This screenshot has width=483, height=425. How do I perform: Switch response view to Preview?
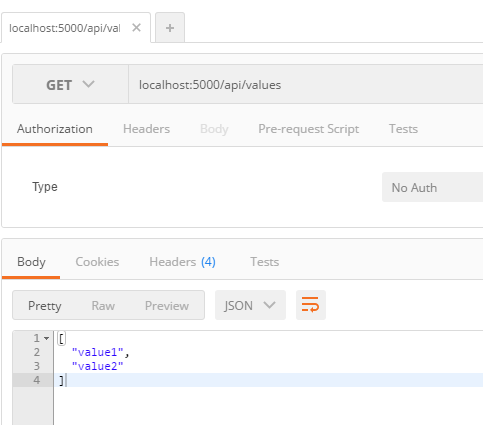tap(167, 306)
